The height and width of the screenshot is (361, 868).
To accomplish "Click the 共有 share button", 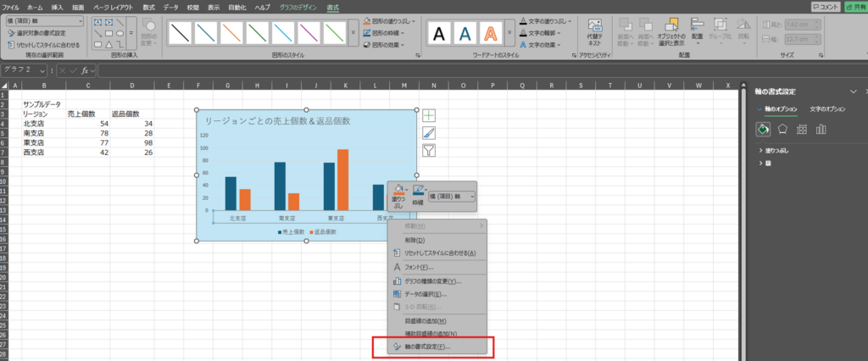I will [x=854, y=6].
